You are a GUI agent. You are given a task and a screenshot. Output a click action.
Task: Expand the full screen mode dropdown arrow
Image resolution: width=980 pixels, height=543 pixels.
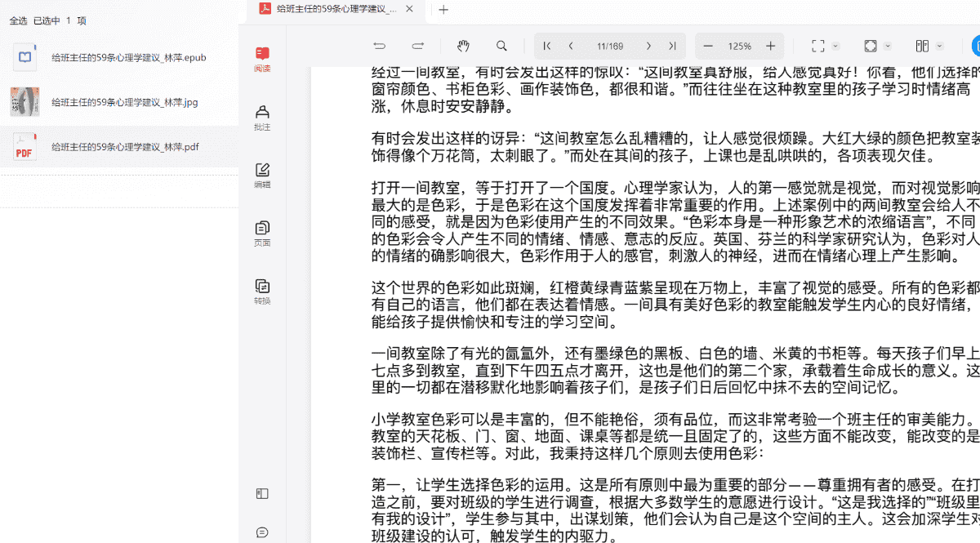pyautogui.click(x=835, y=47)
